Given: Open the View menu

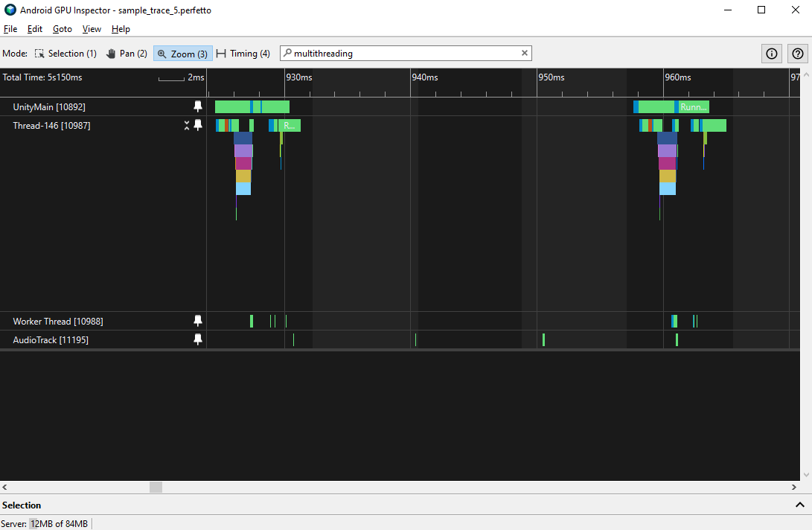Looking at the screenshot, I should 92,29.
